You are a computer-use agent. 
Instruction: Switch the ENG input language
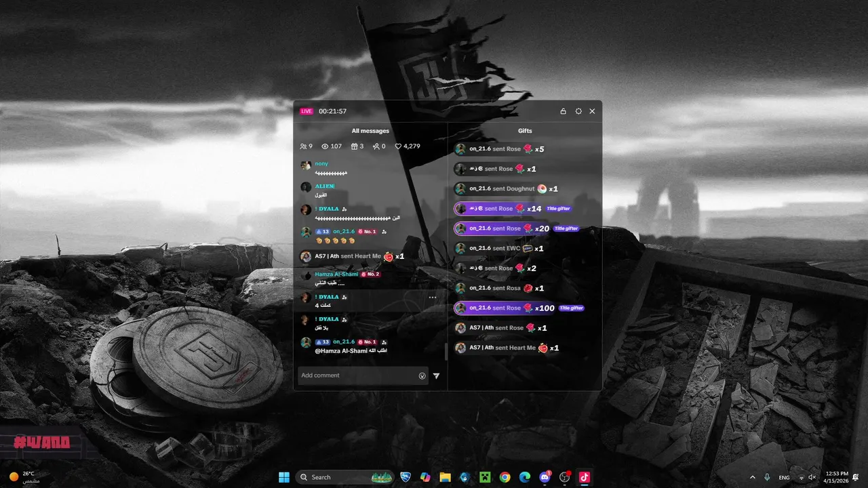pyautogui.click(x=785, y=478)
